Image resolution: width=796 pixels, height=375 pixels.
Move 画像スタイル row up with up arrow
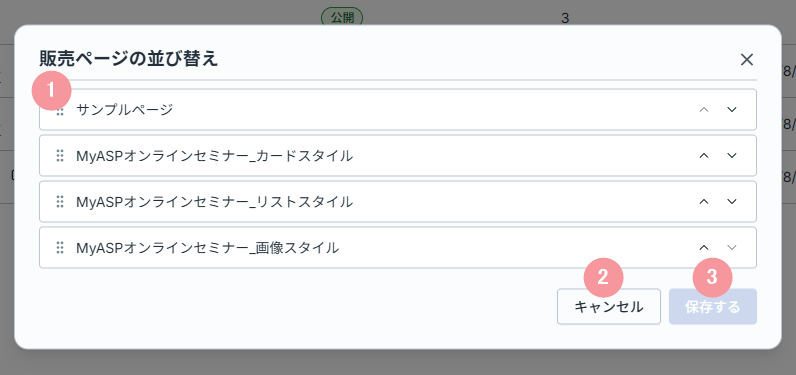tap(704, 248)
